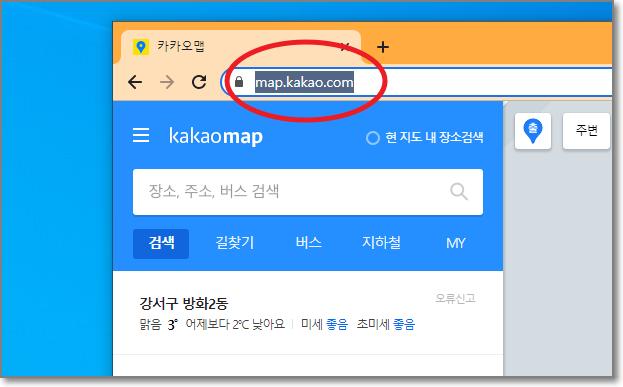
Task: Click the magnifier search icon
Action: (x=459, y=192)
